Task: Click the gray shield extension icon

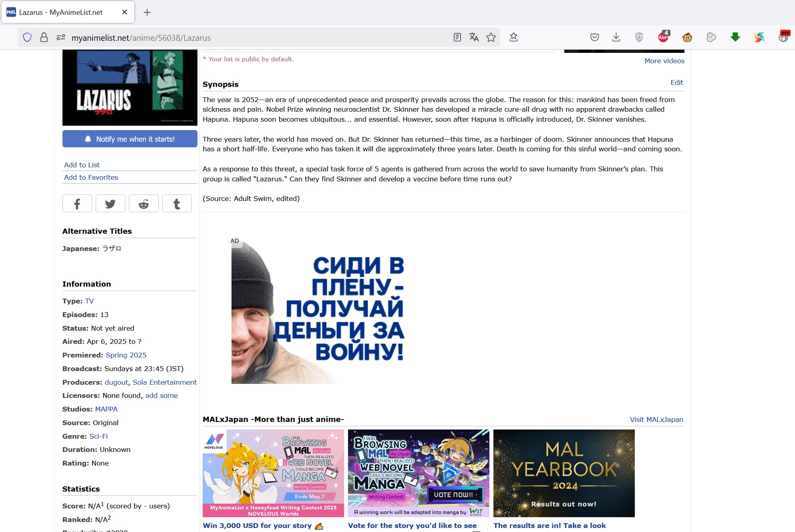Action: point(639,37)
